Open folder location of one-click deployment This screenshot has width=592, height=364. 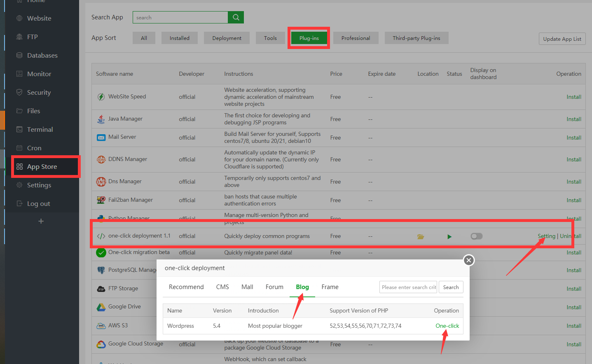(420, 237)
